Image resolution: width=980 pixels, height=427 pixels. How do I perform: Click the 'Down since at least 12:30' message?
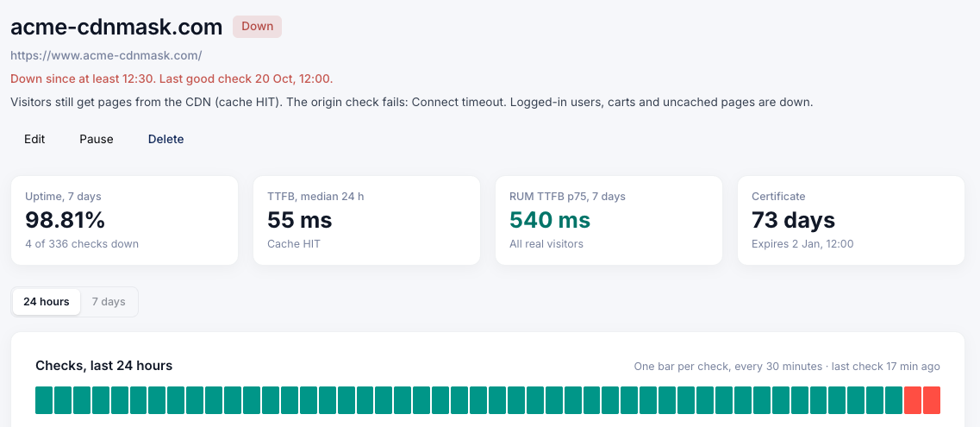(172, 78)
